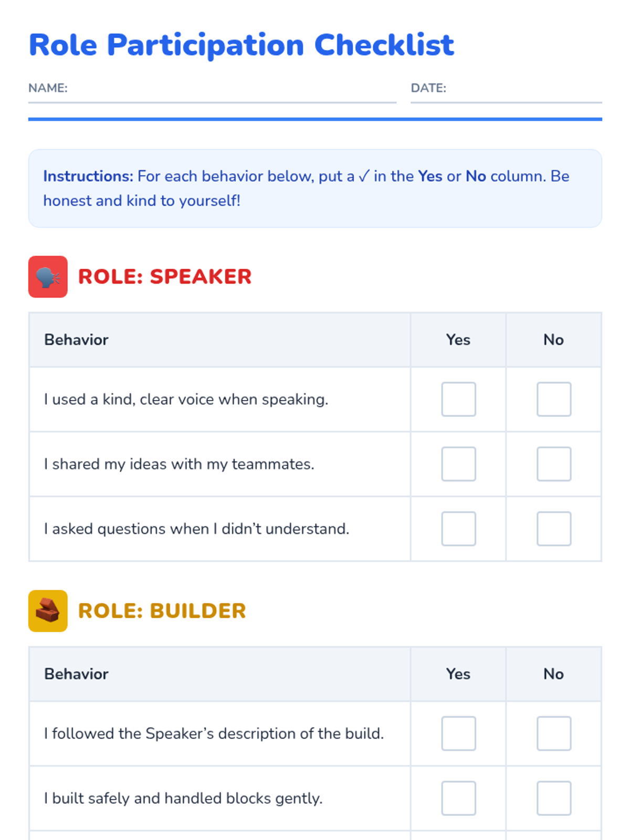Click the ROLE: BUILDER heading

162,611
